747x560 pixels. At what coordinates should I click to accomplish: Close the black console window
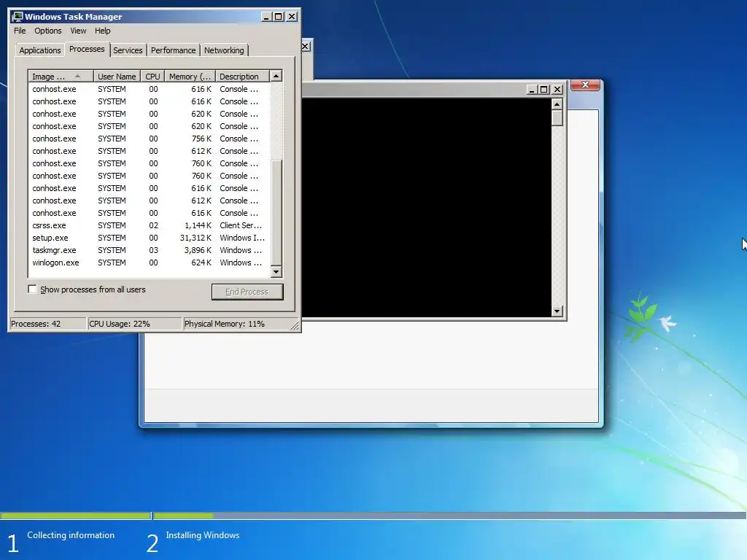tap(557, 90)
